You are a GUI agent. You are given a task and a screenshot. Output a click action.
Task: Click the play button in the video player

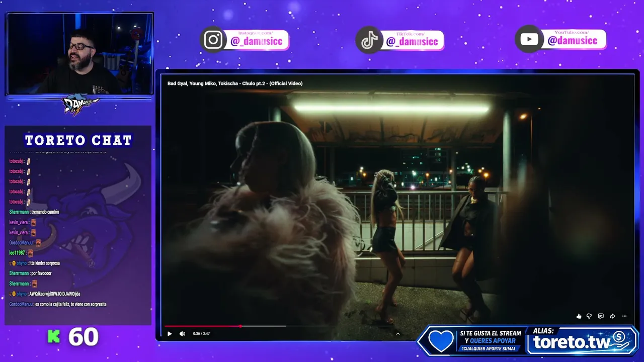tap(170, 334)
